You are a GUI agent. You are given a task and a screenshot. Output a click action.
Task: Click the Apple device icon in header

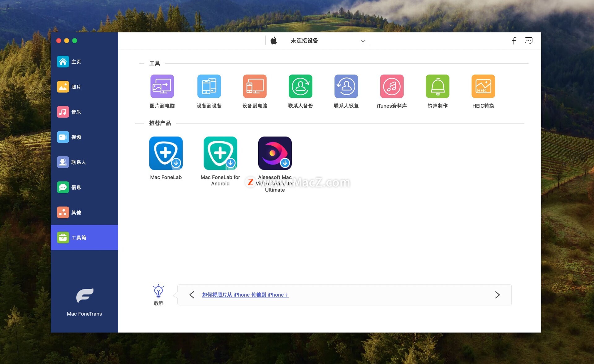[x=274, y=41]
